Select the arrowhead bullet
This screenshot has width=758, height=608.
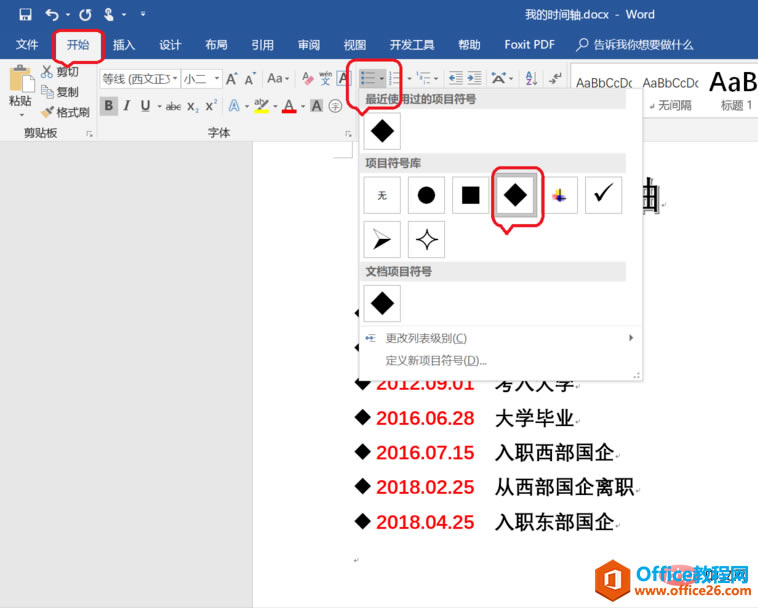coord(382,239)
